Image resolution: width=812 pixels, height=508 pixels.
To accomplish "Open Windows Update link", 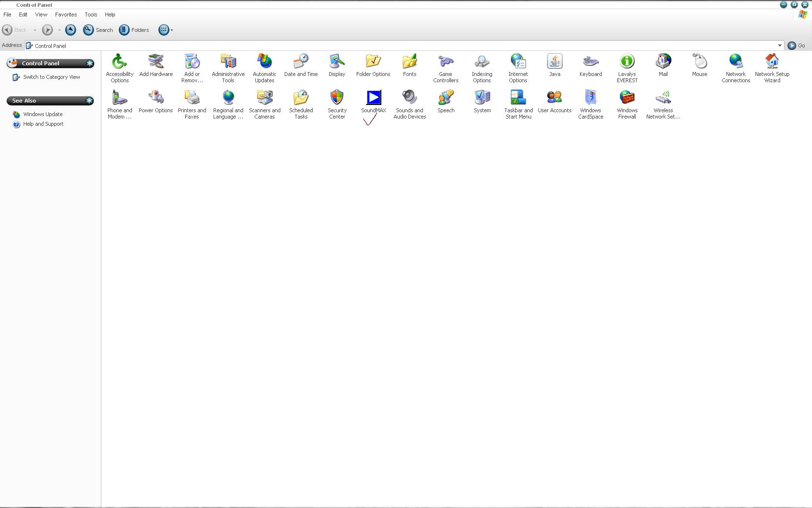I will pyautogui.click(x=43, y=114).
